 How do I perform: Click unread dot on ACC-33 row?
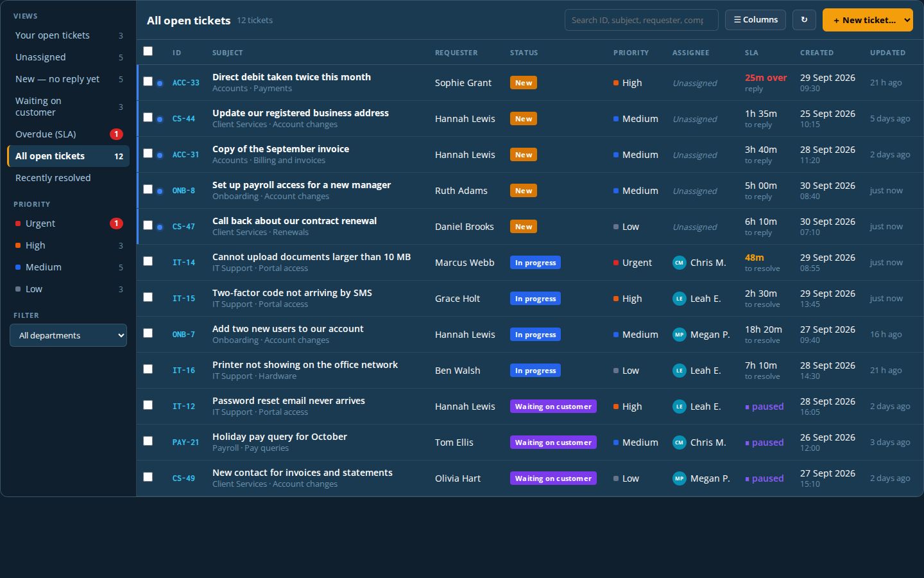[x=160, y=83]
